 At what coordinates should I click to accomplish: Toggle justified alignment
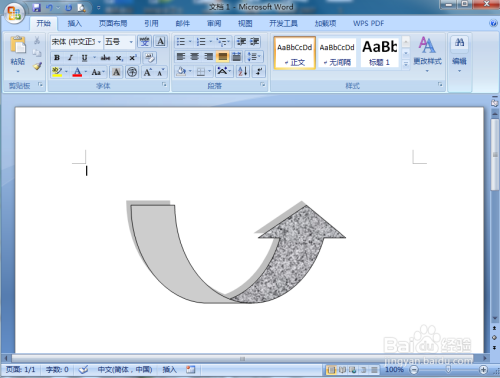tap(222, 57)
